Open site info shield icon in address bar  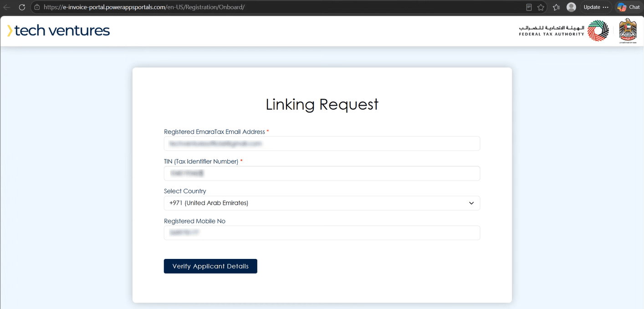click(x=37, y=7)
